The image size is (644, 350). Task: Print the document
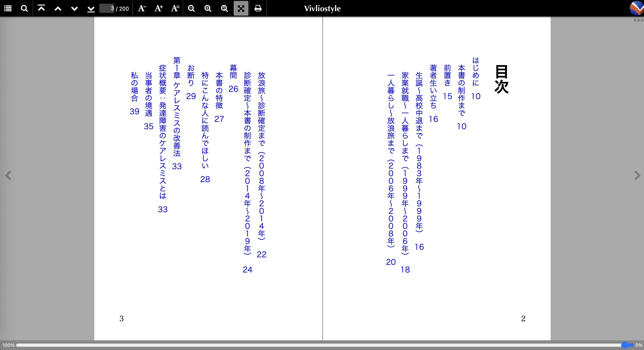pos(258,9)
